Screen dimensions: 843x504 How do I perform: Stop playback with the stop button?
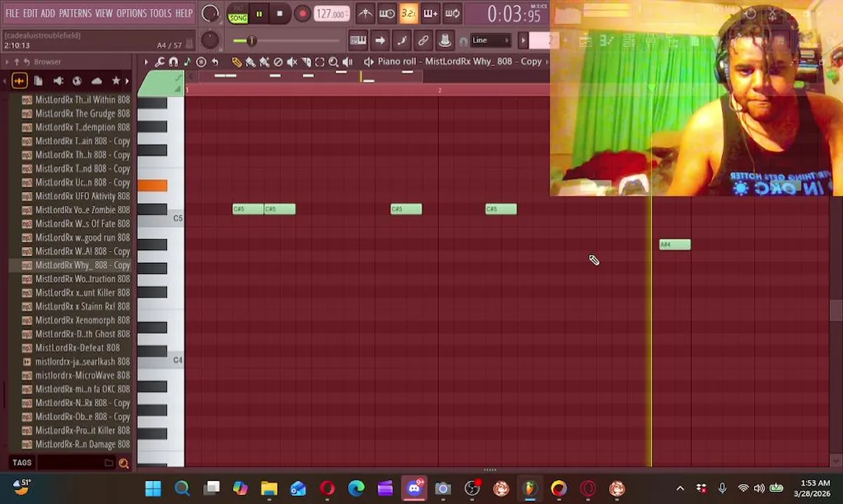(x=280, y=13)
